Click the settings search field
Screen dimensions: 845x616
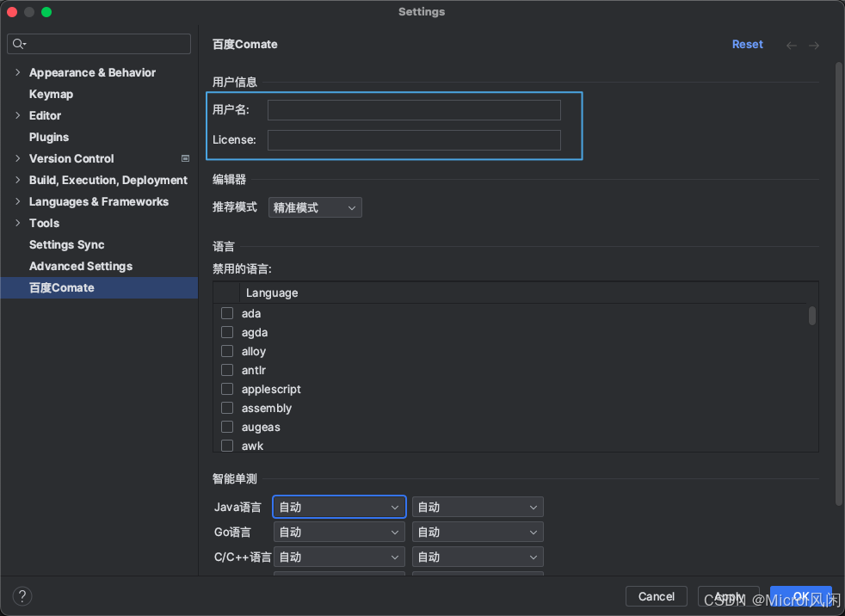99,44
